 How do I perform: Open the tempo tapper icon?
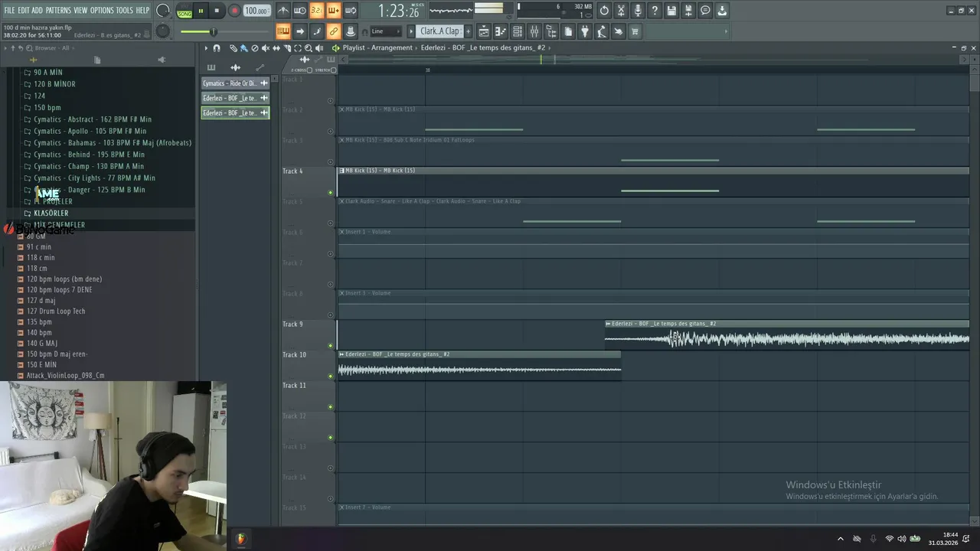[602, 31]
